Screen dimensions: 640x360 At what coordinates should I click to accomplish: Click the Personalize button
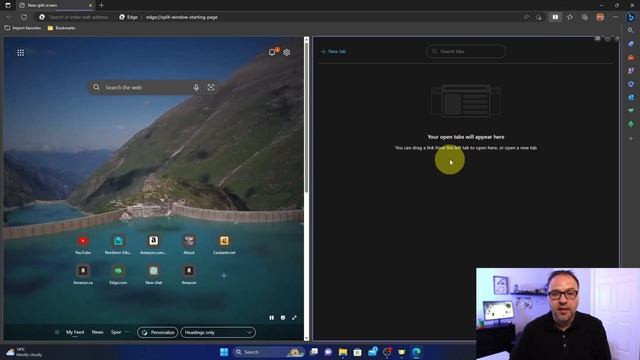pyautogui.click(x=158, y=333)
